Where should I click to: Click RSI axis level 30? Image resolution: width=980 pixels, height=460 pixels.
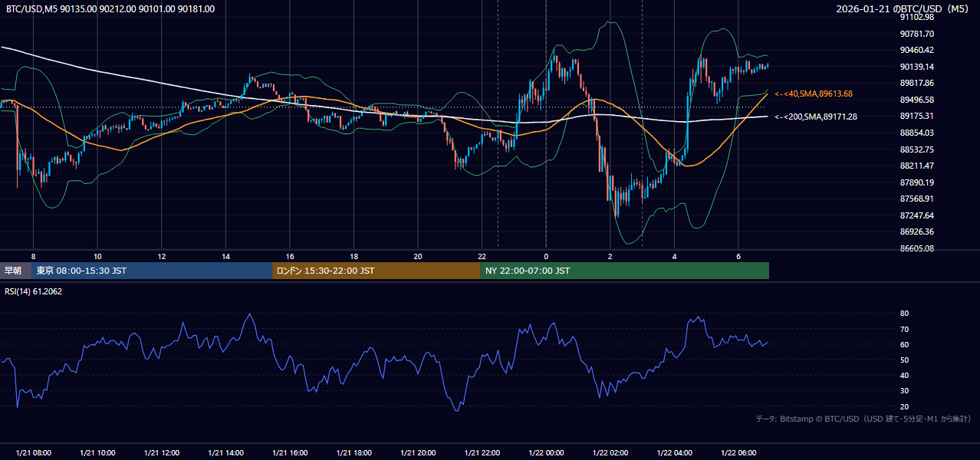point(905,391)
